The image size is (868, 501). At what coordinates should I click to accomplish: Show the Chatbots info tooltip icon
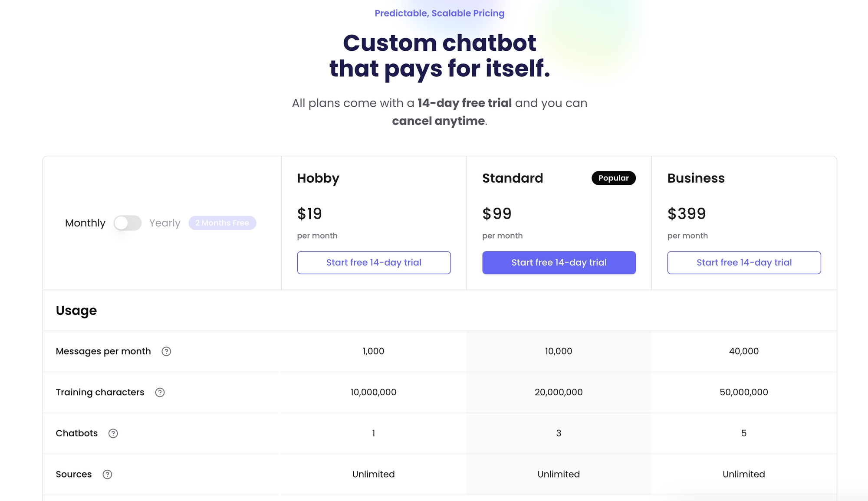113,433
